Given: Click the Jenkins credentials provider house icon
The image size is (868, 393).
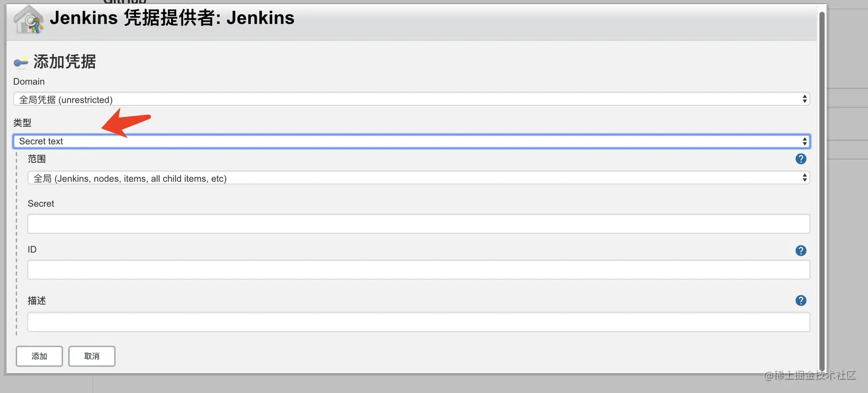Looking at the screenshot, I should [28, 20].
